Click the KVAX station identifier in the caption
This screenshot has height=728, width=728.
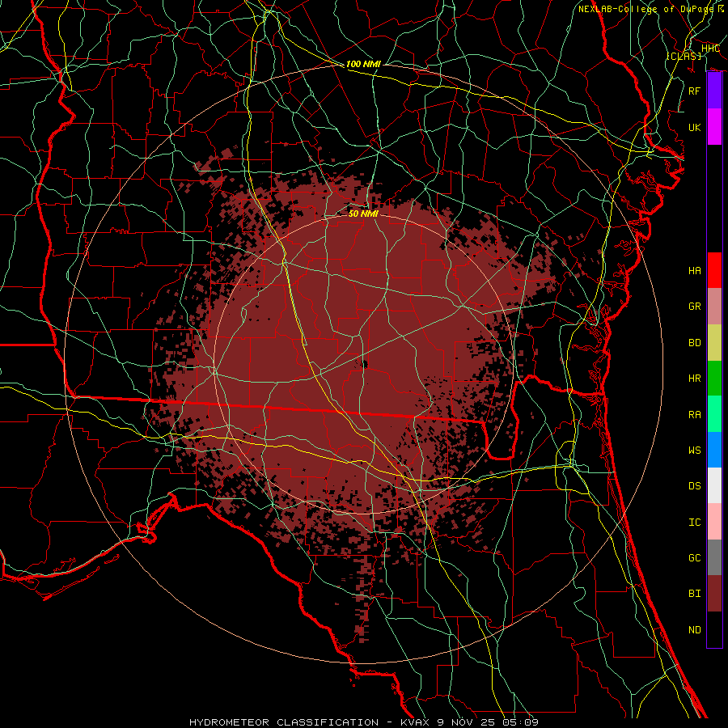tap(417, 722)
